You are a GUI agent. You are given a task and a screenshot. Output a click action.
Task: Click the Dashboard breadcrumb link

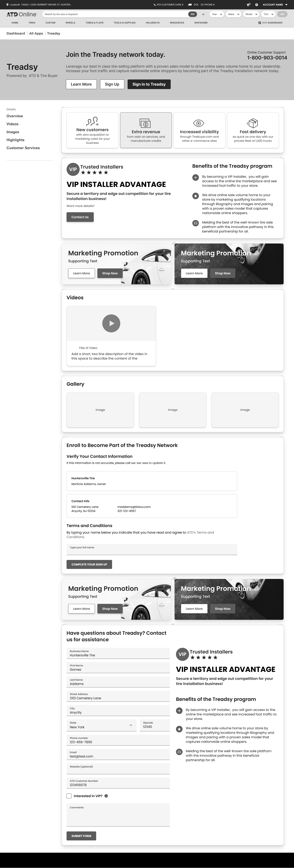(16, 33)
